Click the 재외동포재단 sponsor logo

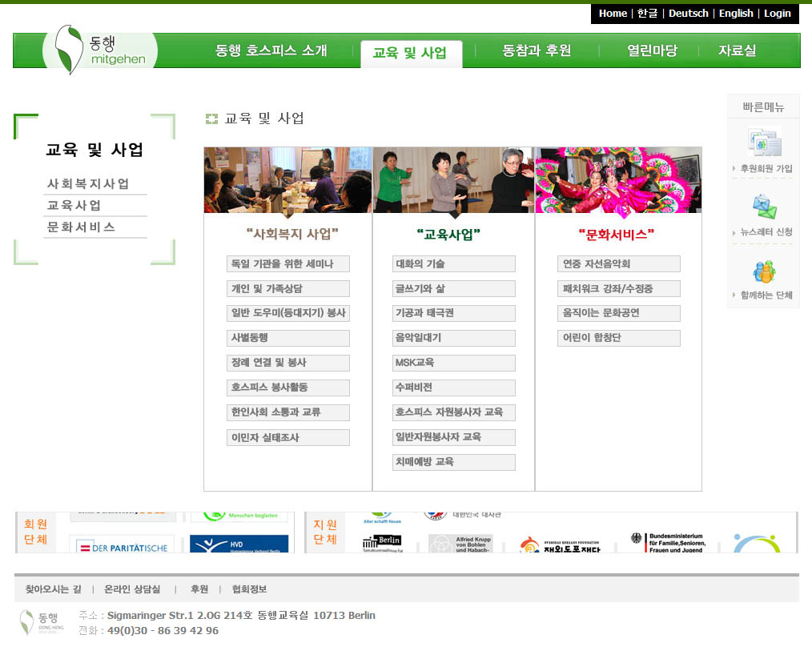point(561,545)
